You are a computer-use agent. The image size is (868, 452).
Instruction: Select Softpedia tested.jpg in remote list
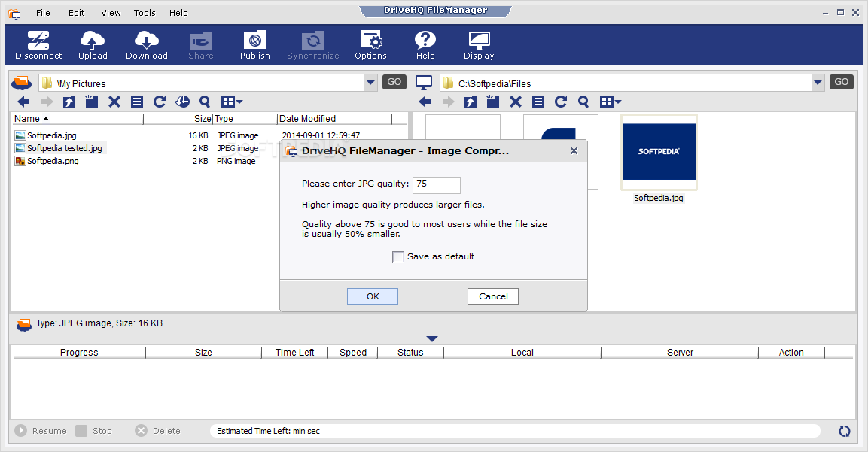[x=59, y=148]
